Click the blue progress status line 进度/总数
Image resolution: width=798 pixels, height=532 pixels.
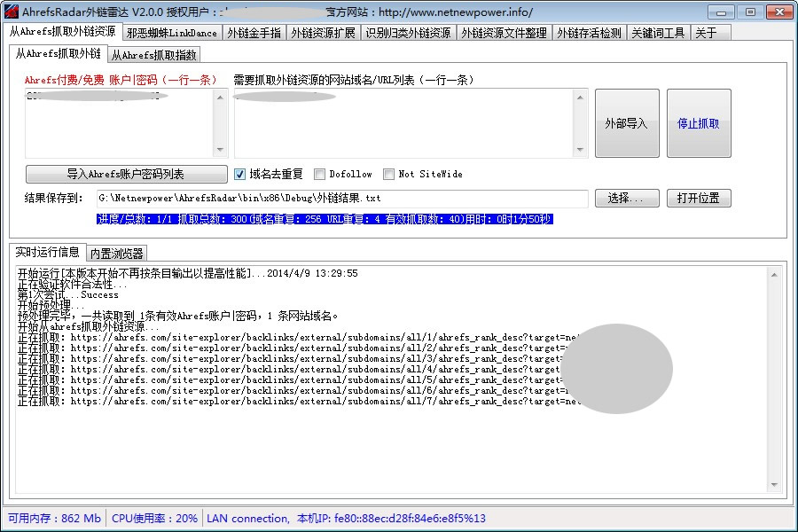[325, 219]
